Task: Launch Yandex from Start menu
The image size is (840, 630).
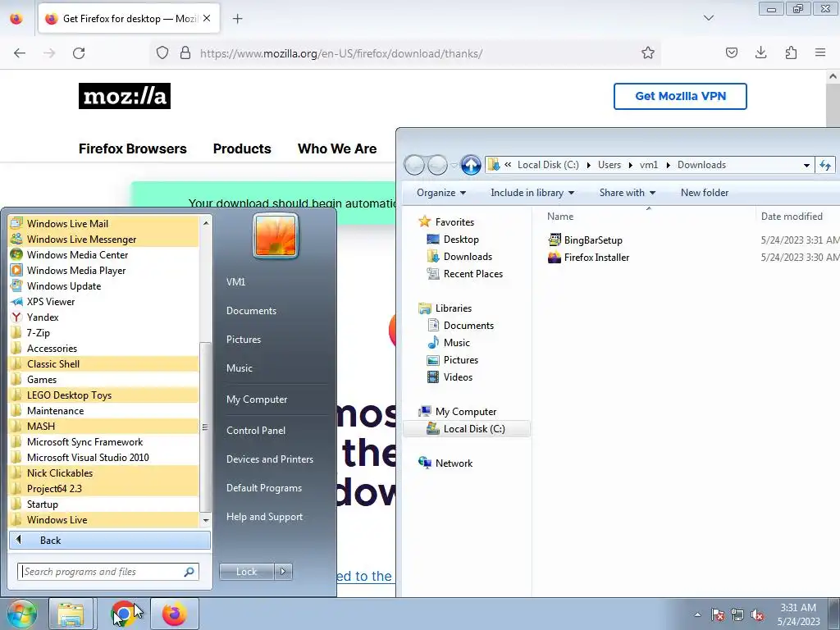Action: (x=104, y=317)
